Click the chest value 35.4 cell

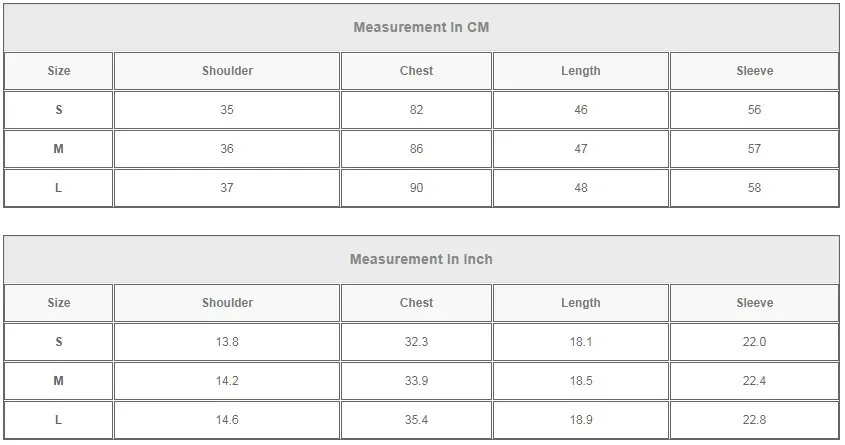coord(416,420)
